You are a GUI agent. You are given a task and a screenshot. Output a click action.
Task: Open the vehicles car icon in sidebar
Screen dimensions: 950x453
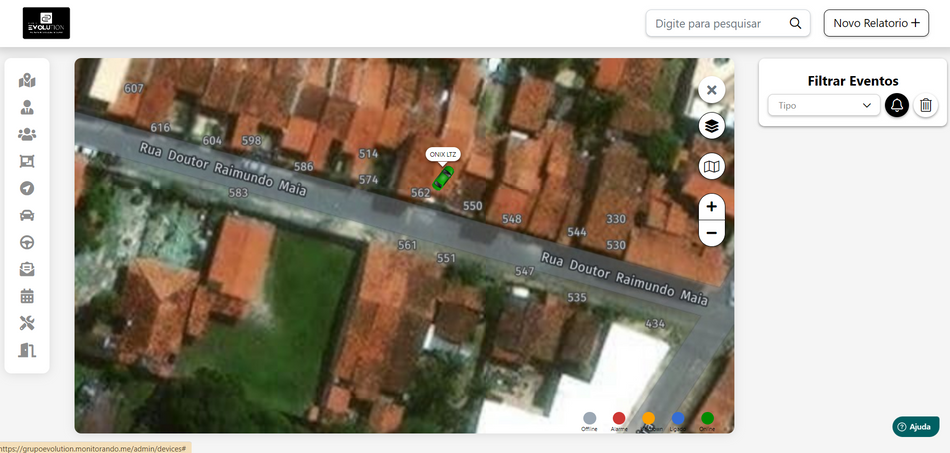pos(27,215)
